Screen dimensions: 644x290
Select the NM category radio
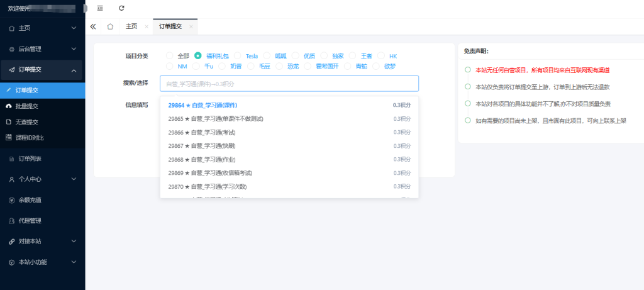click(170, 65)
